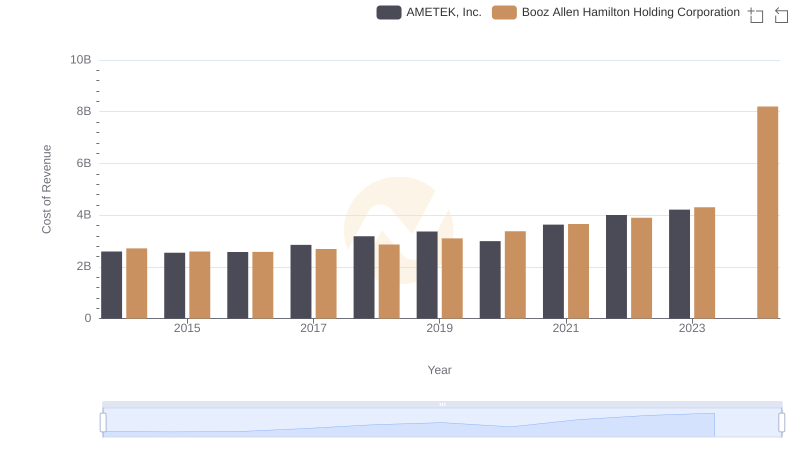Click the zoom reset icon at top right
800x461 pixels.
click(781, 15)
